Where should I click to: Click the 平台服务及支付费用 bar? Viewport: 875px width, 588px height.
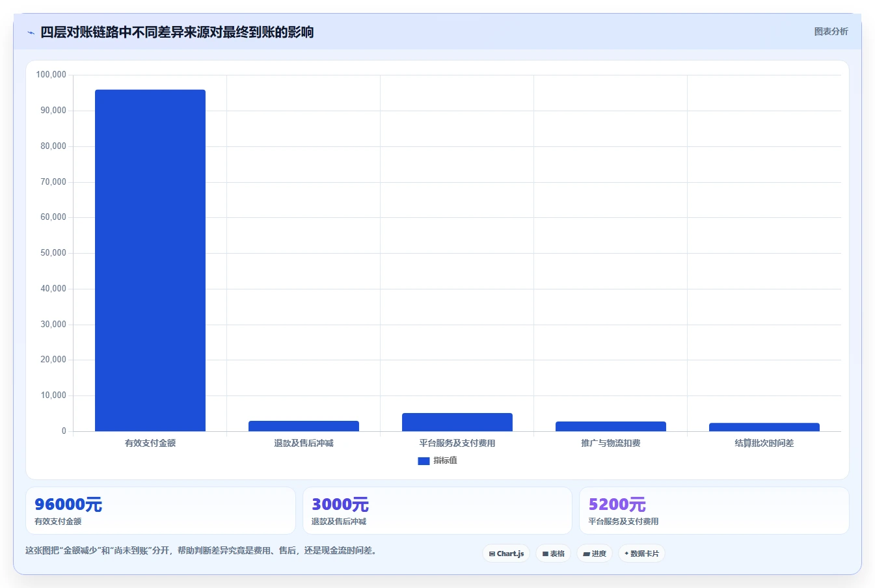click(x=457, y=422)
